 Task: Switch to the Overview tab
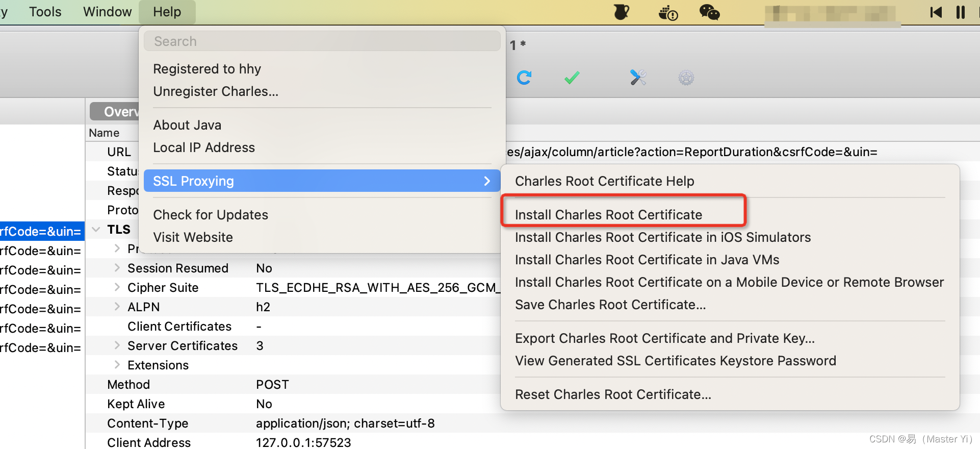(x=115, y=111)
